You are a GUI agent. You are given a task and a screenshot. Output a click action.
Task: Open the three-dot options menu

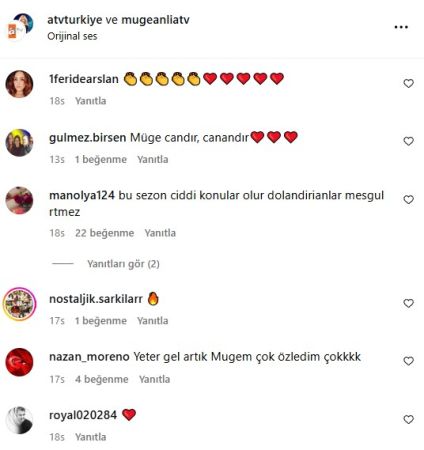coord(401,27)
